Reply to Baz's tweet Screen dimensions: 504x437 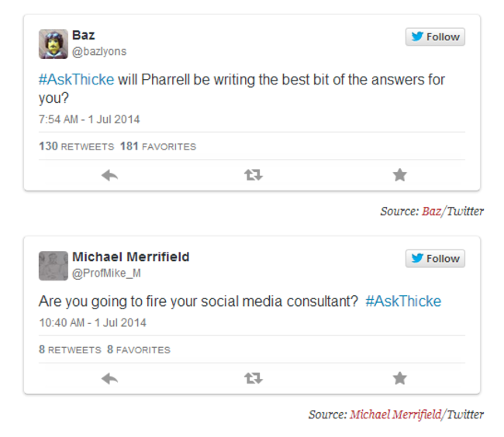(x=109, y=175)
